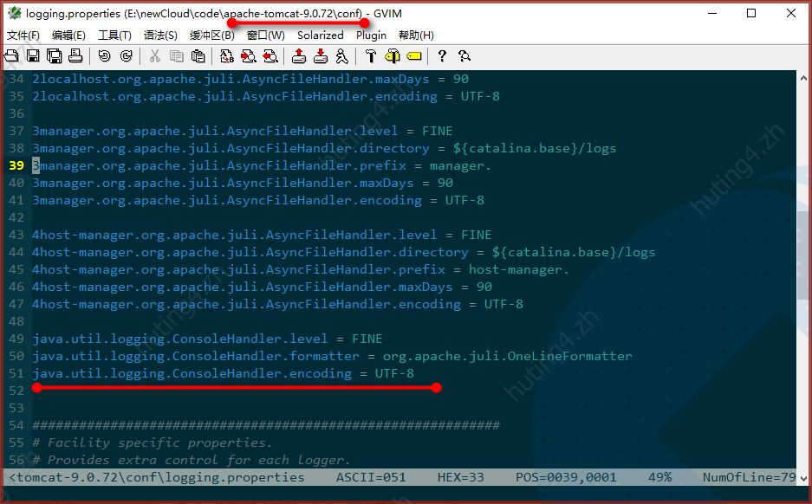Screen dimensions: 812x504
Task: Run Make using the hammer icon
Action: pos(370,56)
